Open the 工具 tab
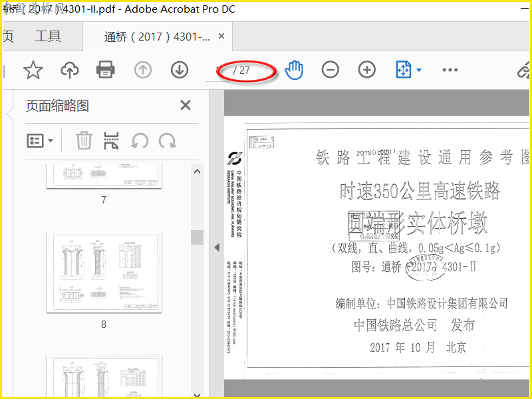Viewport: 532px width, 399px height. [x=48, y=37]
